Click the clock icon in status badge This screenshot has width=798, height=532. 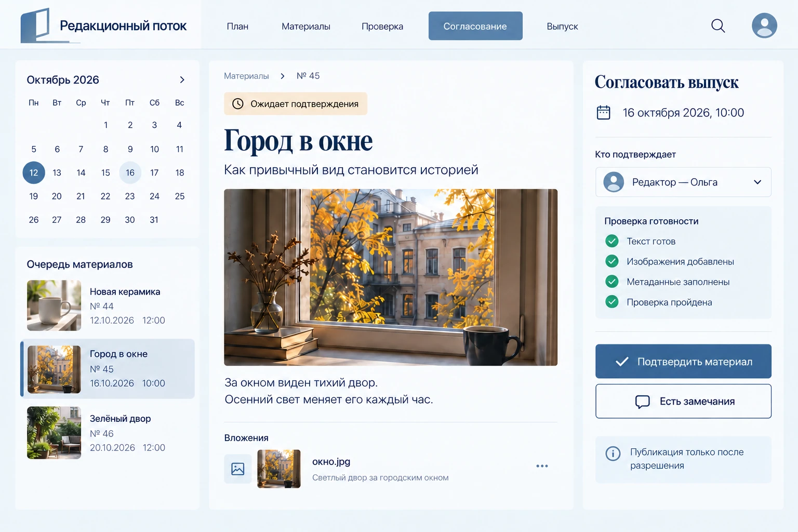coord(237,103)
